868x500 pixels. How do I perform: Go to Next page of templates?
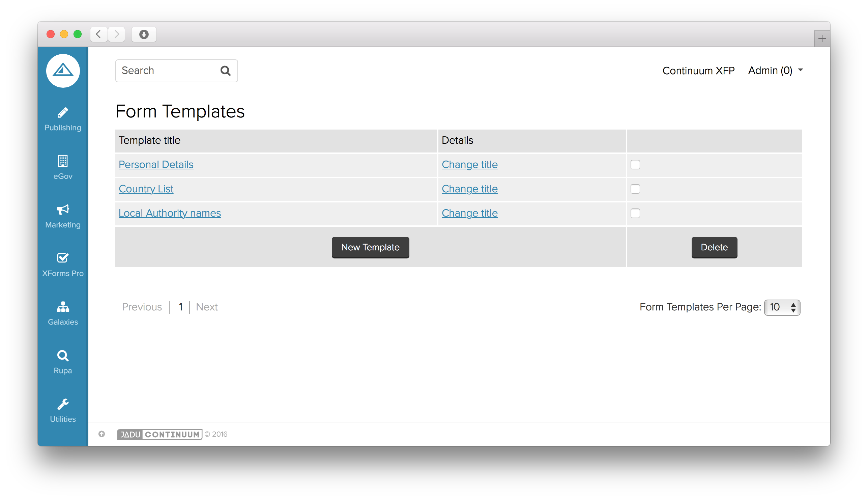pyautogui.click(x=207, y=307)
